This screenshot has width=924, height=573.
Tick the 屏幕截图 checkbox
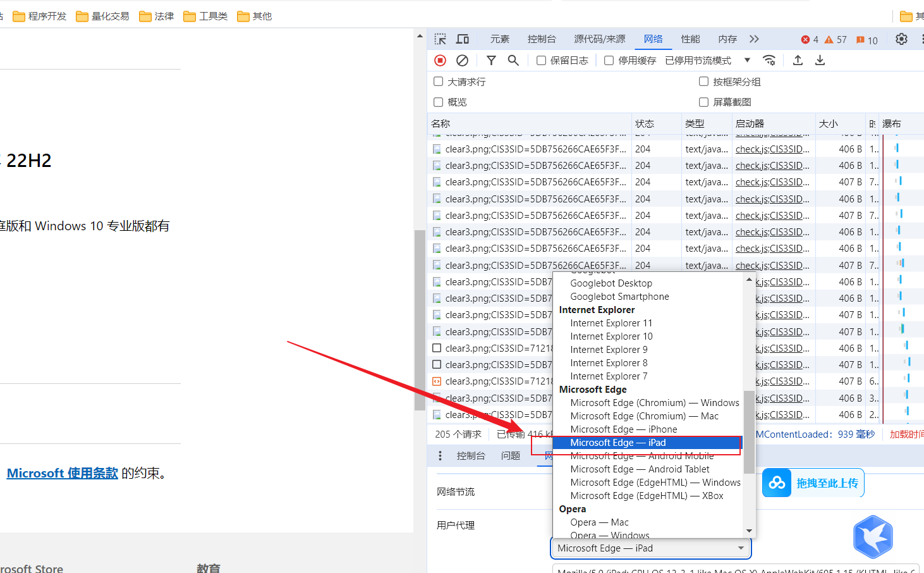pyautogui.click(x=703, y=102)
